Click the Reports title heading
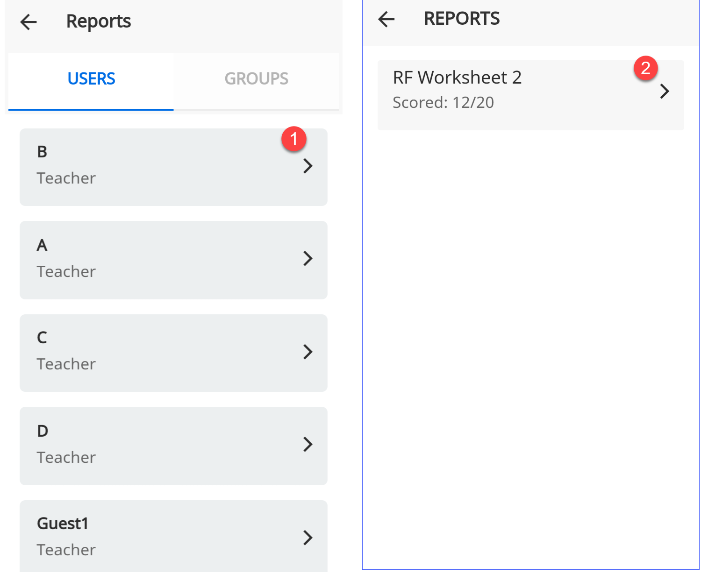The width and height of the screenshot is (701, 588). coord(98,21)
